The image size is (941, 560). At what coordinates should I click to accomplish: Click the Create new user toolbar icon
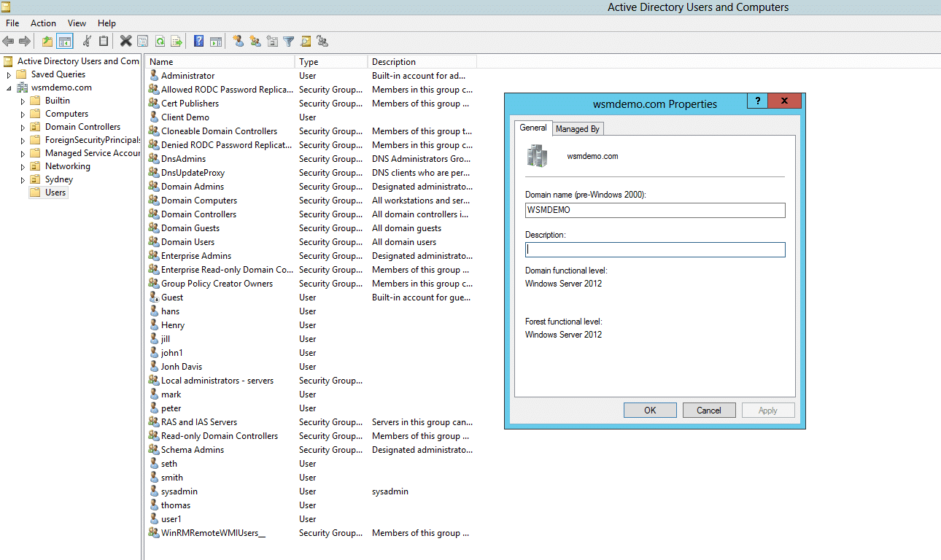[239, 42]
